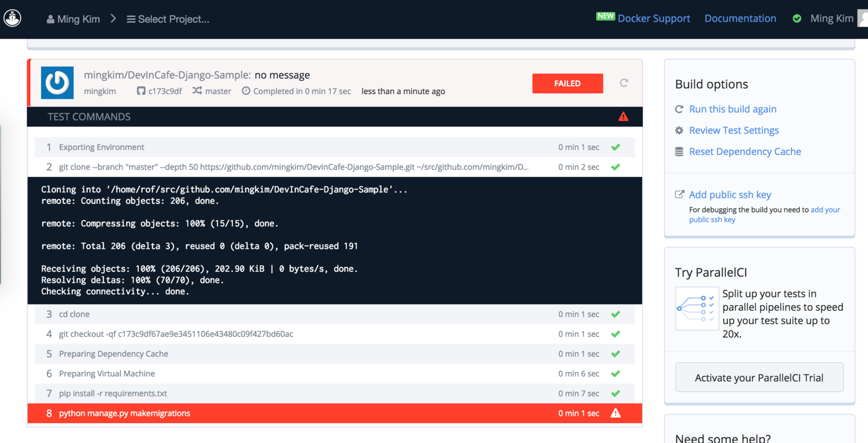Click the ParallelCI pipelines illustration
This screenshot has height=443, width=868.
697,309
